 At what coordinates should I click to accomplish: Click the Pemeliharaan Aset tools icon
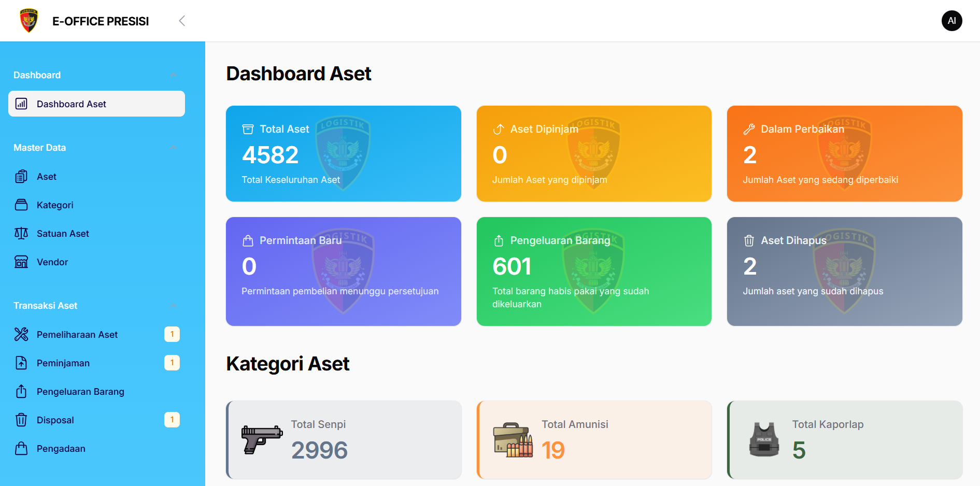(21, 335)
